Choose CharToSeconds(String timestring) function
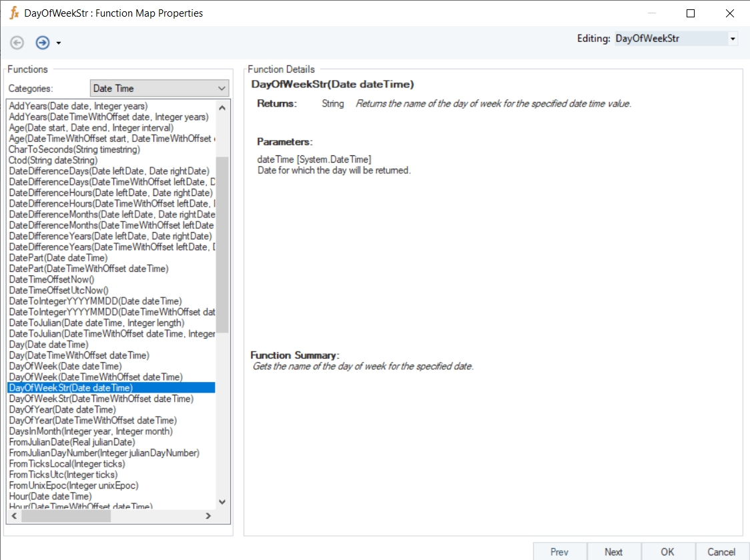The height and width of the screenshot is (560, 750). pyautogui.click(x=74, y=149)
